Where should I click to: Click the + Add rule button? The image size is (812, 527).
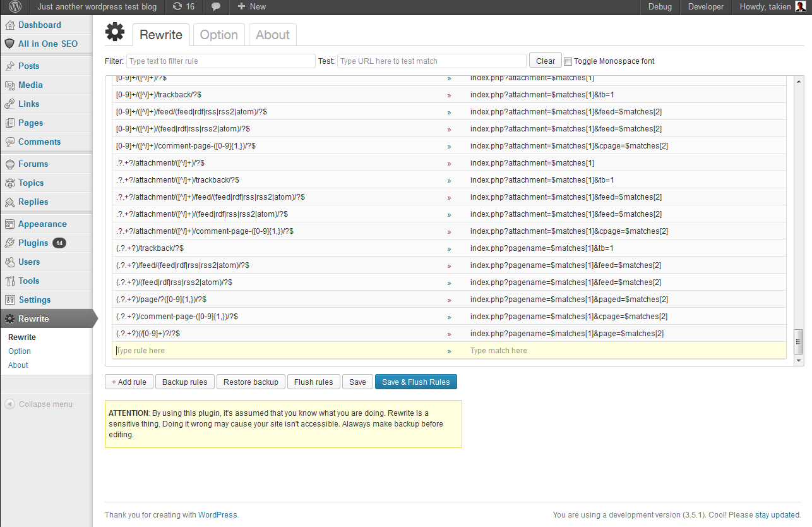pos(129,382)
